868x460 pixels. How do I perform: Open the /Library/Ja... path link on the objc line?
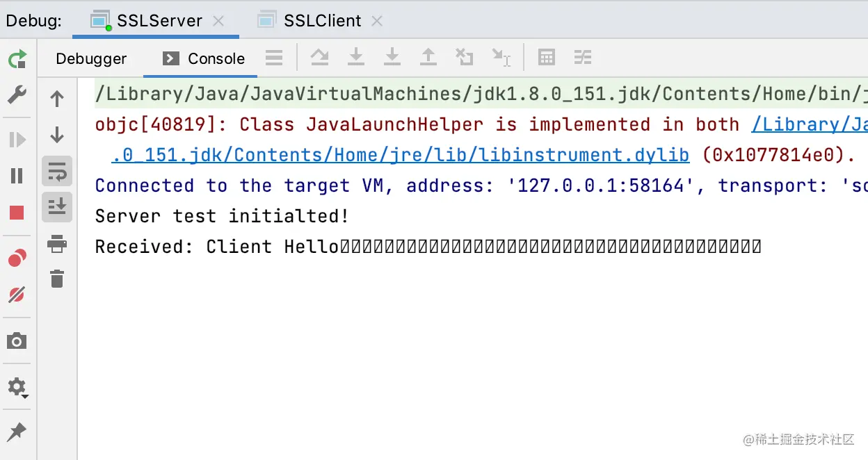pos(810,124)
